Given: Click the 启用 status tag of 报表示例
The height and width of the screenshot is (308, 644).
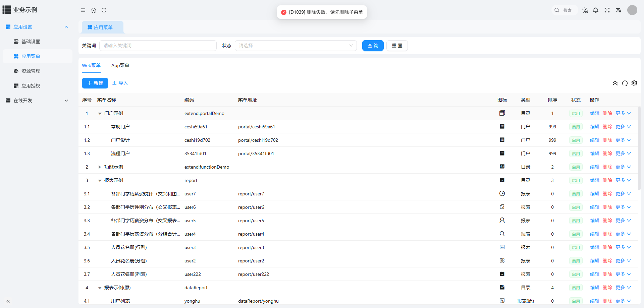Looking at the screenshot, I should coord(576,180).
